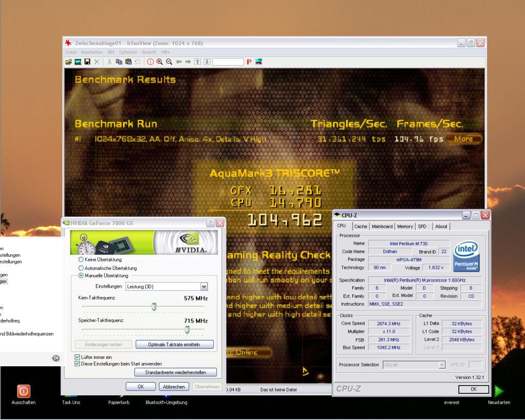Open the everest desktop shortcut
Screen dimensions: 525x420
(452, 402)
